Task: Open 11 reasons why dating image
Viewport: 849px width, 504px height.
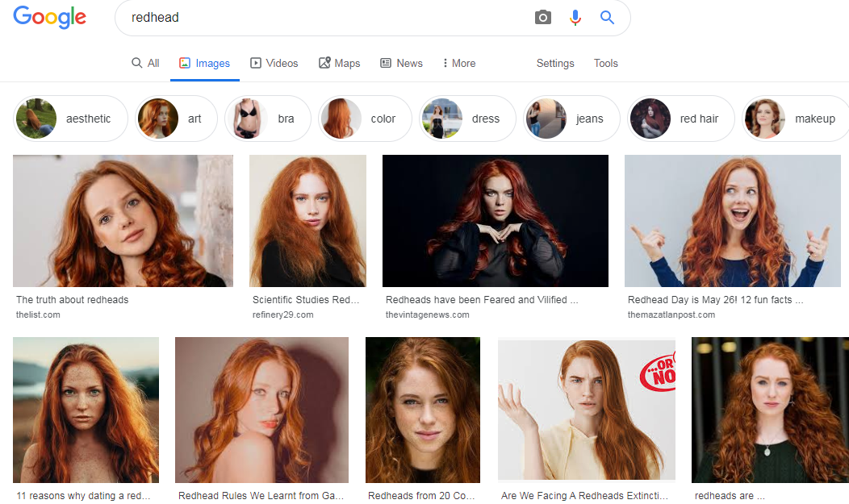Action: pyautogui.click(x=86, y=410)
